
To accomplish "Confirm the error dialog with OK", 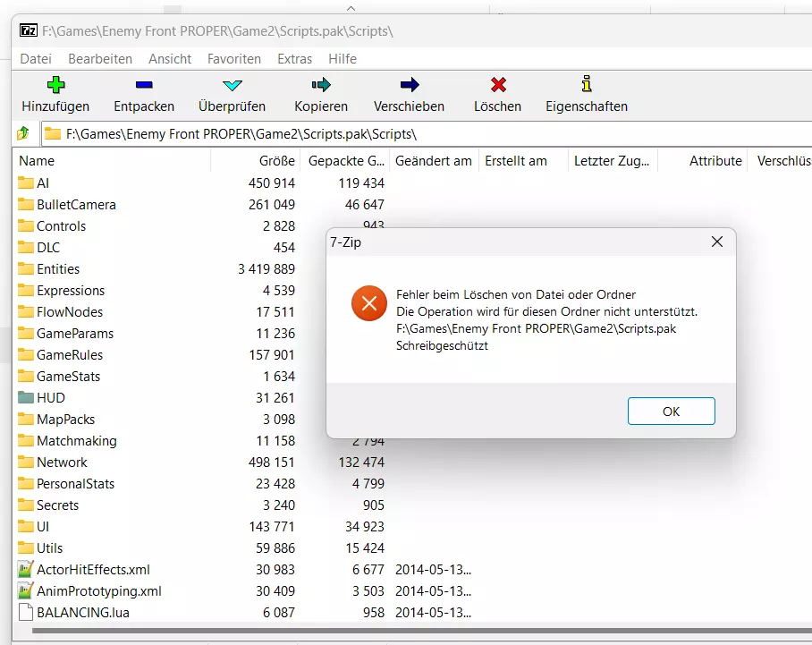I will tap(671, 412).
